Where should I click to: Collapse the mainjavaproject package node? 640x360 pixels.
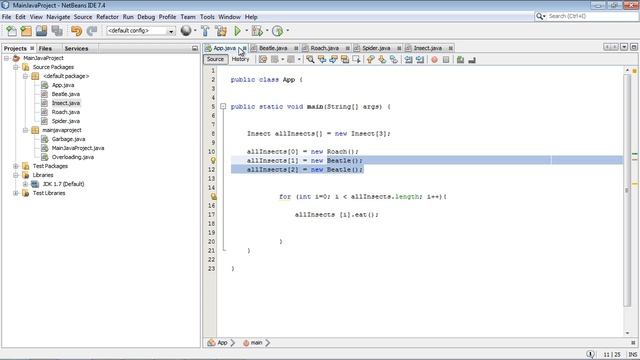(25, 130)
